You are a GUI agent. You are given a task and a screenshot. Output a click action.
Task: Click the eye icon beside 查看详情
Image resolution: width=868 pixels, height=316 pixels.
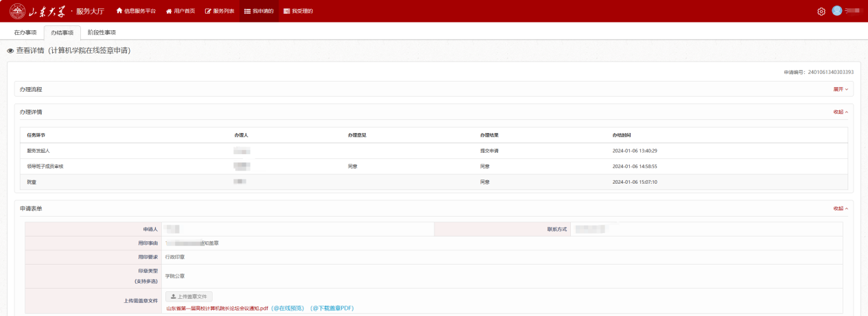(10, 51)
